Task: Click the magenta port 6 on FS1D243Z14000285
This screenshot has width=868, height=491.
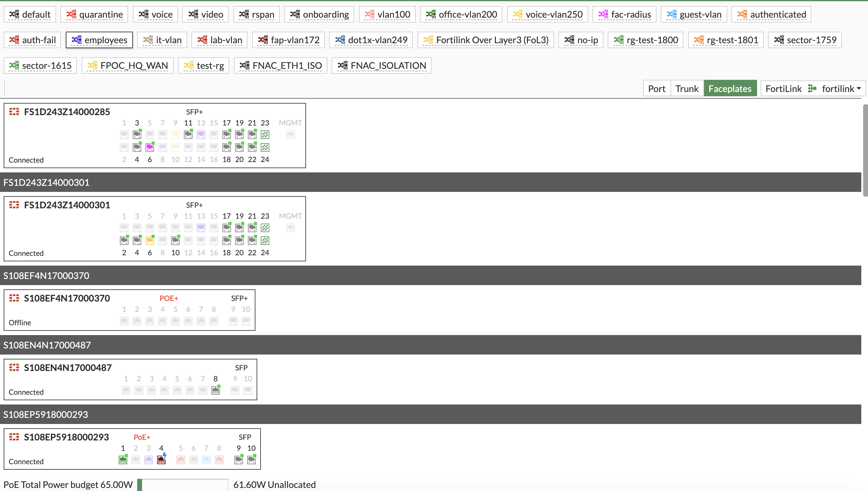Action: pyautogui.click(x=149, y=147)
